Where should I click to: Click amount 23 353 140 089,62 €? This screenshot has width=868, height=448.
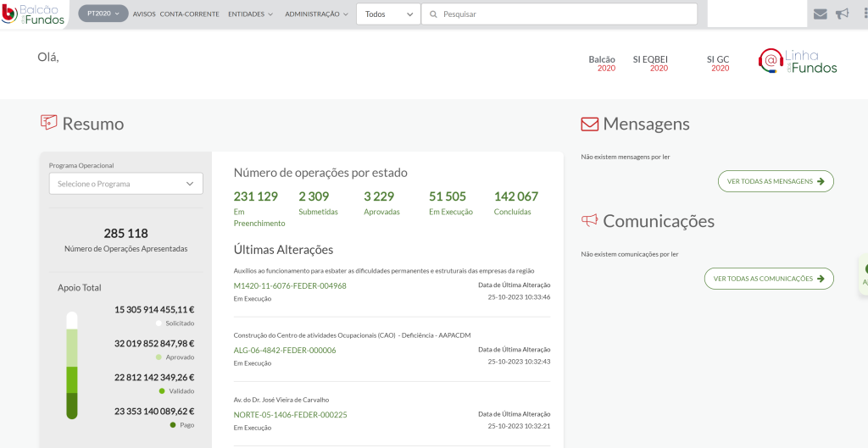click(x=154, y=412)
